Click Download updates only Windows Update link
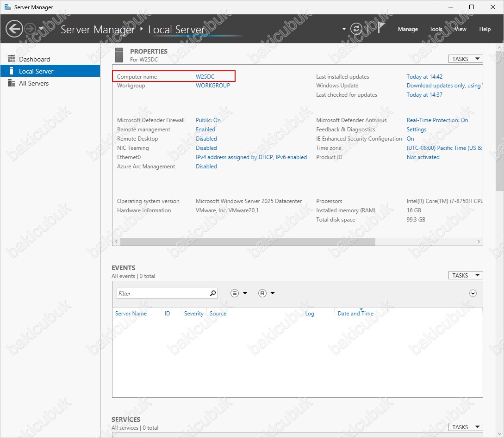 [x=444, y=86]
